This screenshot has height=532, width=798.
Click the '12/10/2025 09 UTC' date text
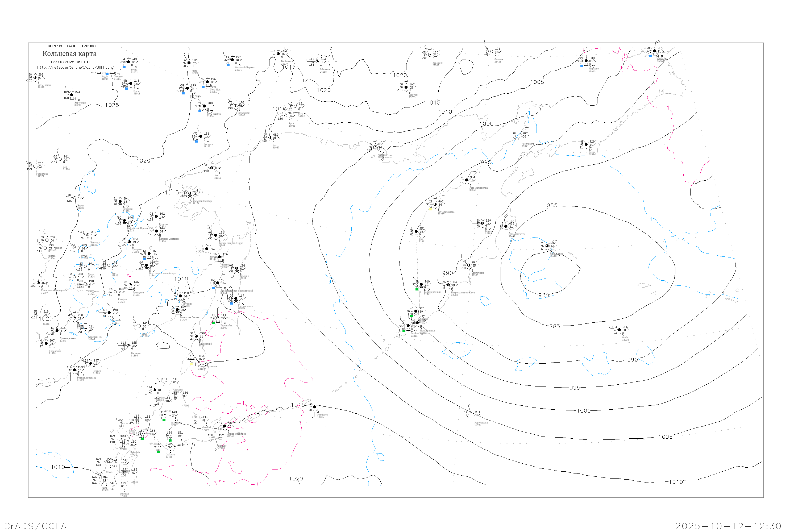[70, 62]
